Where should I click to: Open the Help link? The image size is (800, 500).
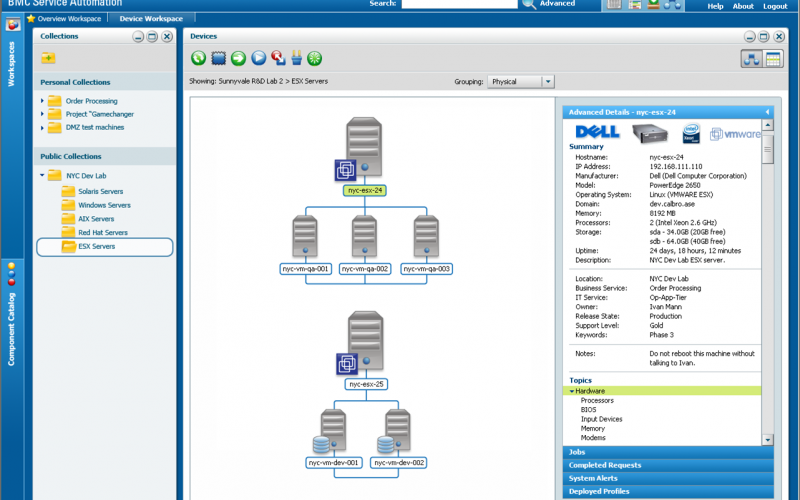[715, 6]
